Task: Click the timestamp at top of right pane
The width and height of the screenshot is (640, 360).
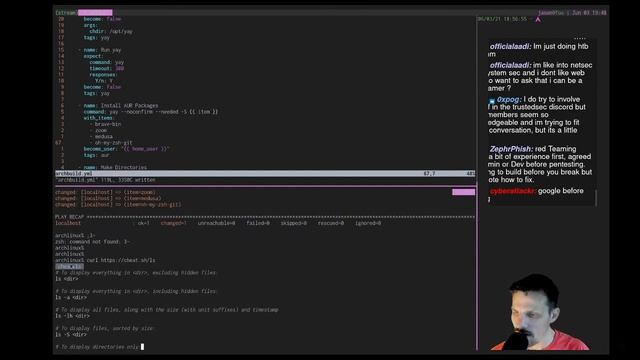Action: tap(502, 19)
